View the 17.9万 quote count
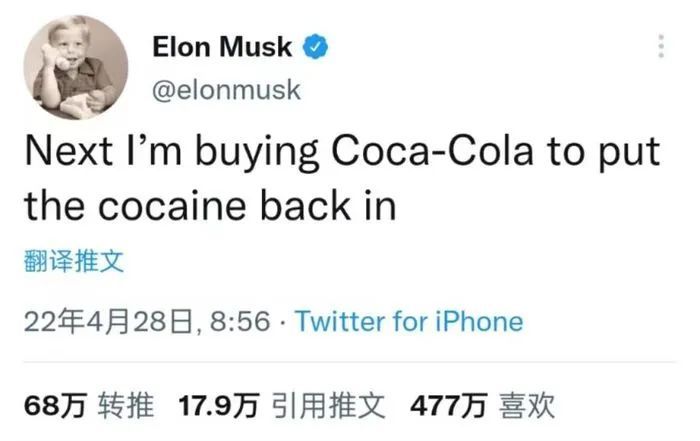The image size is (700, 441). click(219, 406)
